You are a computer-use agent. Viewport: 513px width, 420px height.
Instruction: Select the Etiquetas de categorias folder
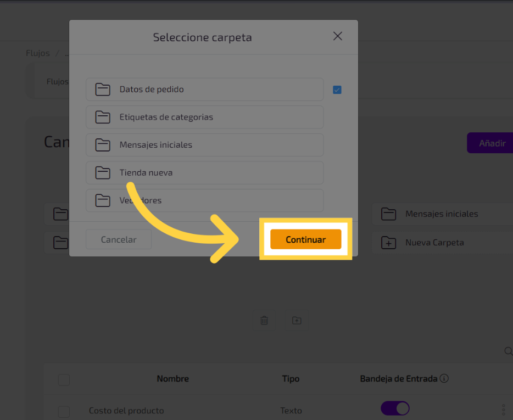pyautogui.click(x=204, y=117)
